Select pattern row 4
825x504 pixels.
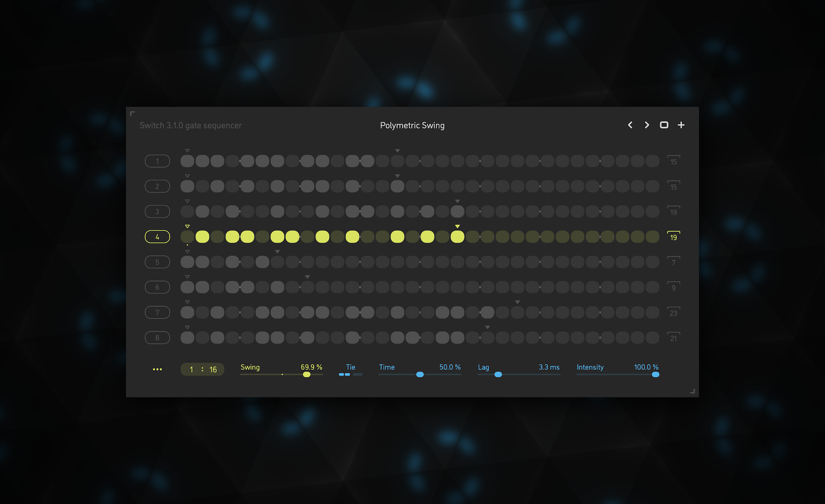click(x=157, y=237)
